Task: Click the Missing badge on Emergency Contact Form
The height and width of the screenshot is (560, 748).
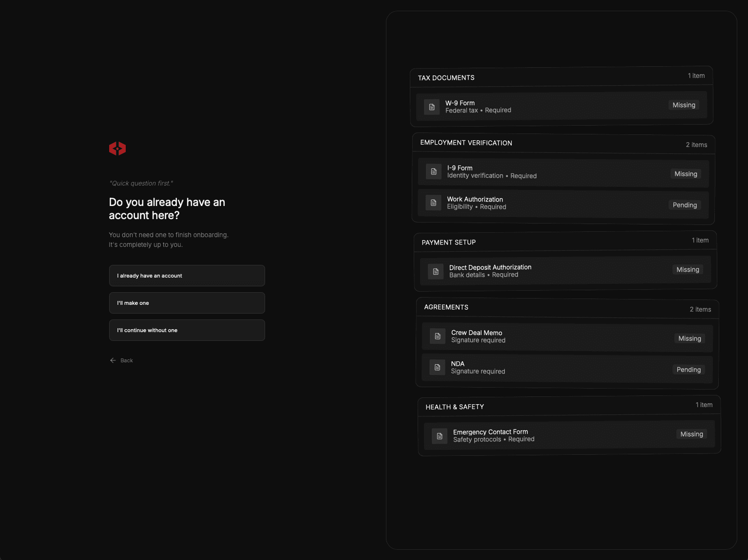Action: 691,434
